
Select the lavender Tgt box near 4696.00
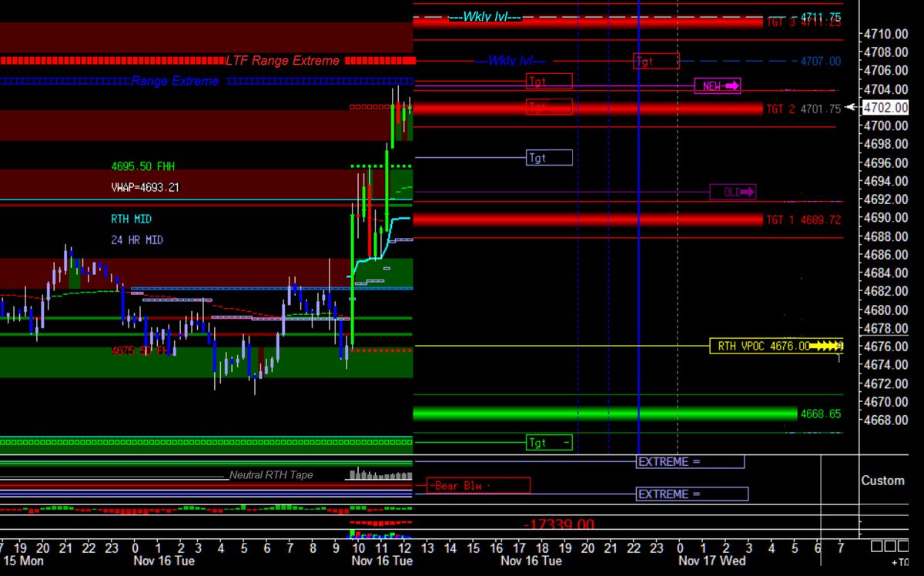549,158
